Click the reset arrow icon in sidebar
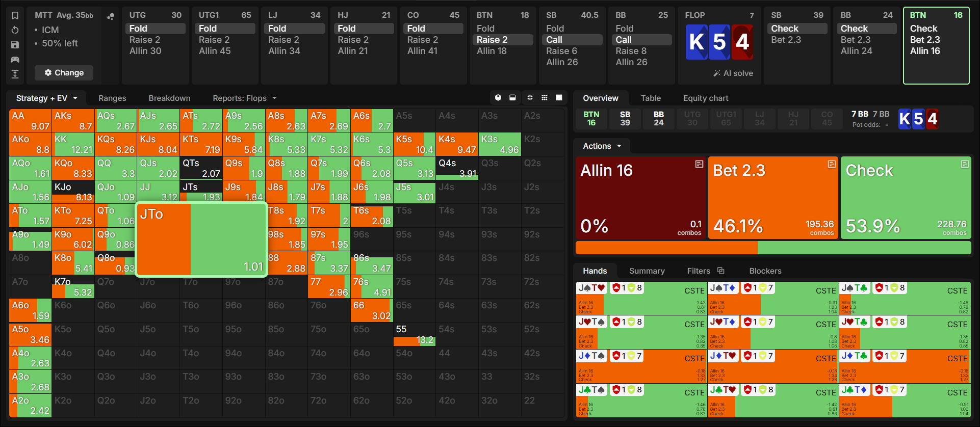Screen dimensions: 980x427 (15, 30)
